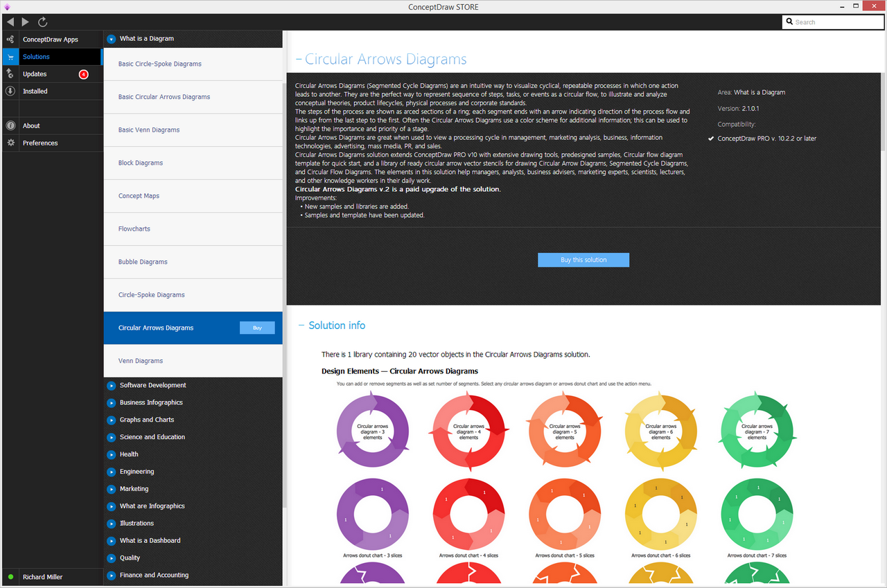Click the yellow Arrows donut chart 6 slices
The width and height of the screenshot is (887, 588).
point(661,515)
